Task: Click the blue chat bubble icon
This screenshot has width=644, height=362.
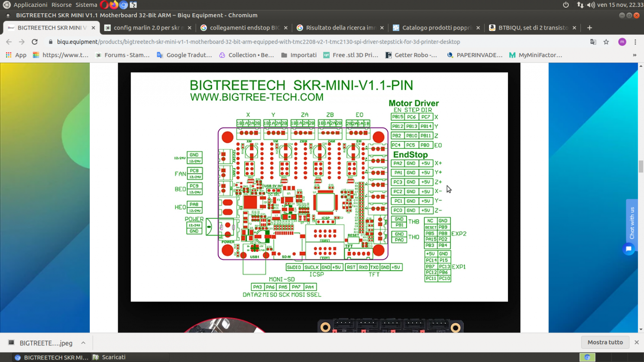Action: click(629, 249)
